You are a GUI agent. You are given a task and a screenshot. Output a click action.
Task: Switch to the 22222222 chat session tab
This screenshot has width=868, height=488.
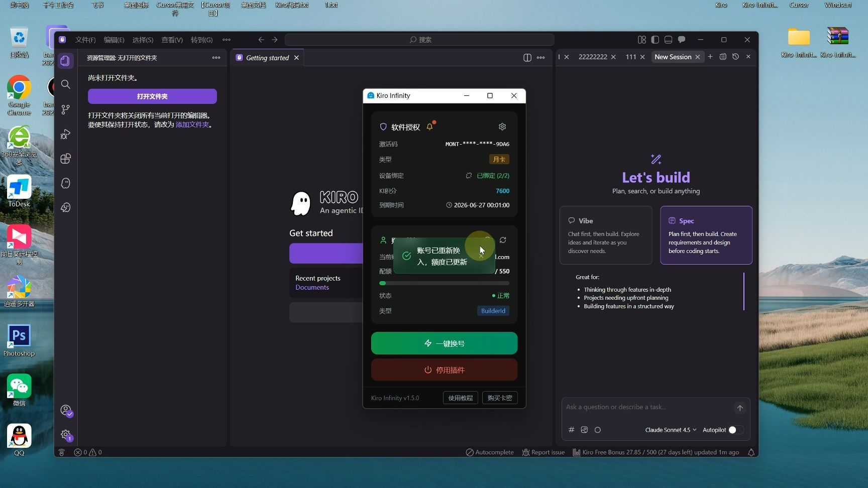(x=593, y=57)
